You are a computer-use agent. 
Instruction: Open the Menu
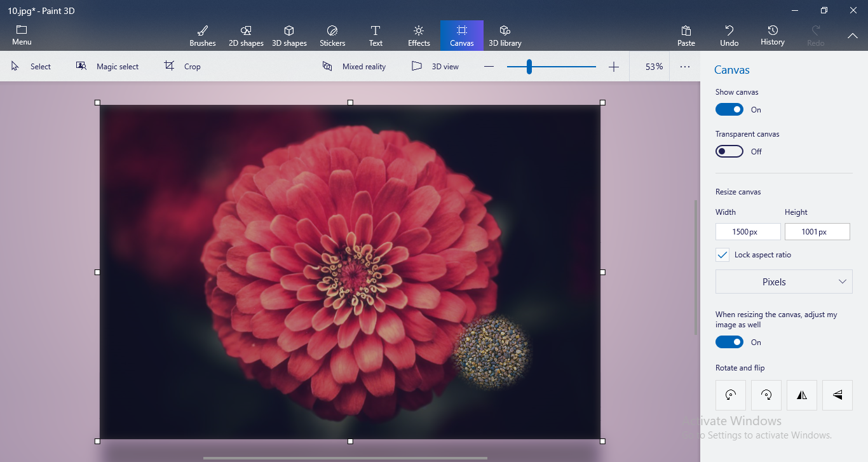(22, 35)
